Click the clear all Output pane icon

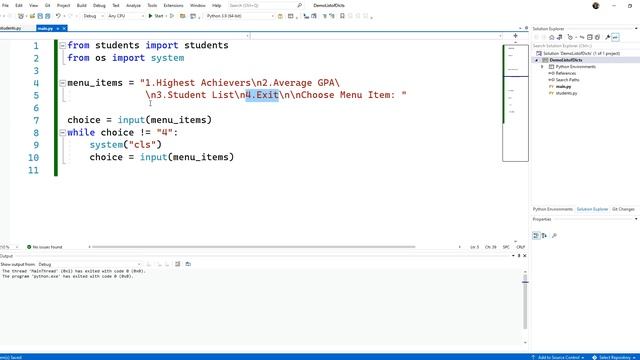(178, 264)
